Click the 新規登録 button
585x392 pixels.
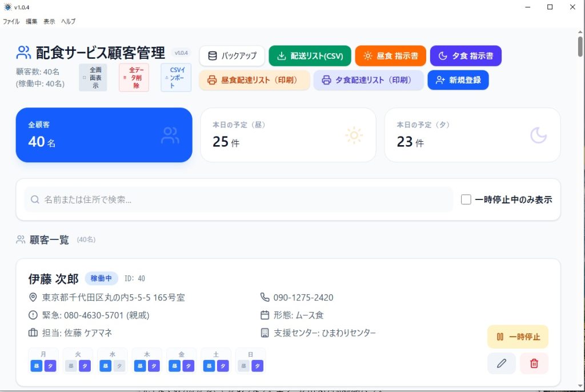(x=458, y=80)
